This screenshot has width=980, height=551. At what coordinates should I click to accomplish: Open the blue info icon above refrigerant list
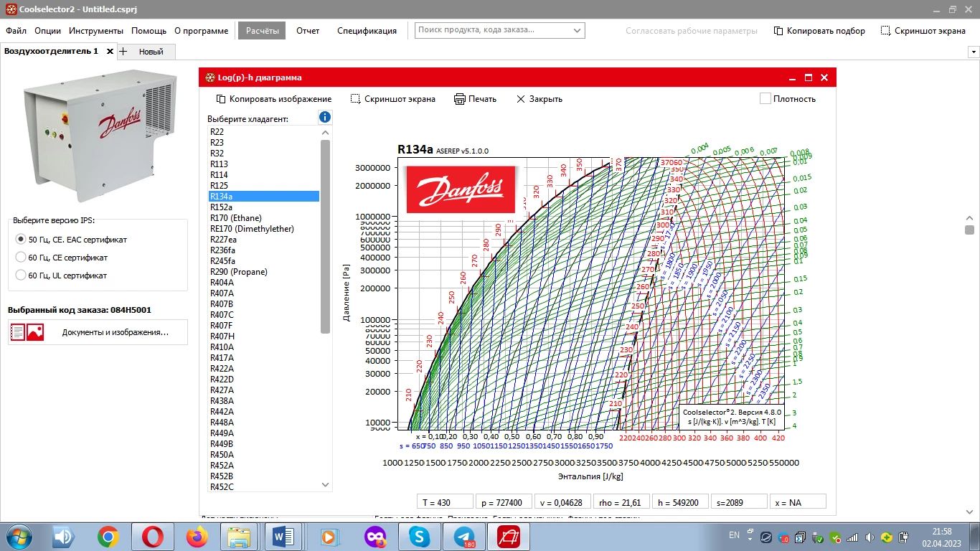325,117
